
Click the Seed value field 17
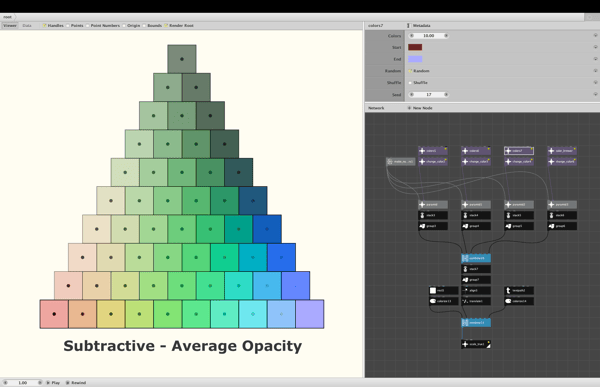coord(429,95)
